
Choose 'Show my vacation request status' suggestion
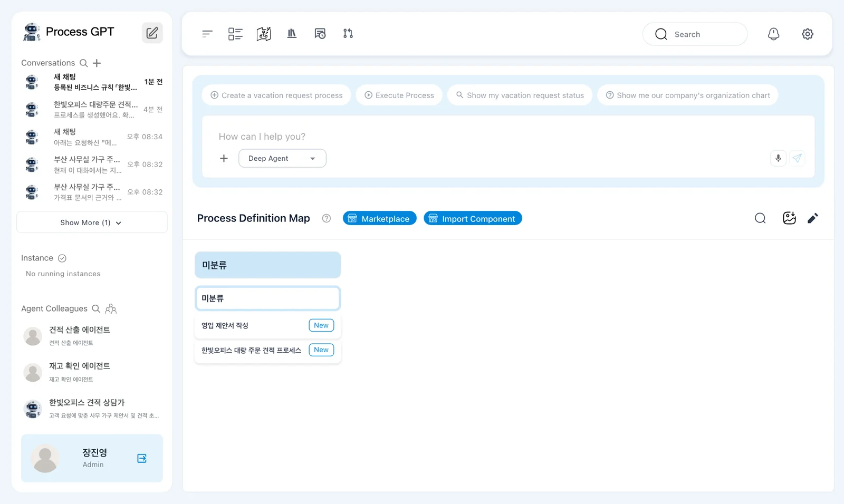520,95
